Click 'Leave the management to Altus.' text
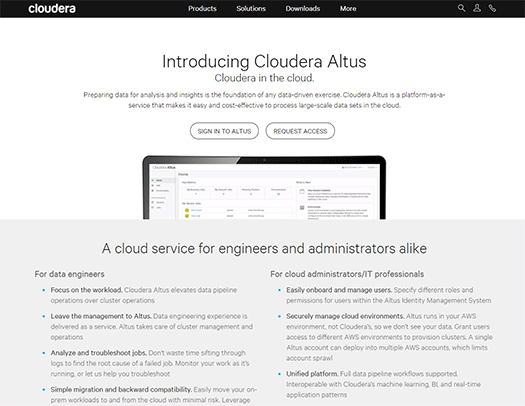 pos(101,316)
